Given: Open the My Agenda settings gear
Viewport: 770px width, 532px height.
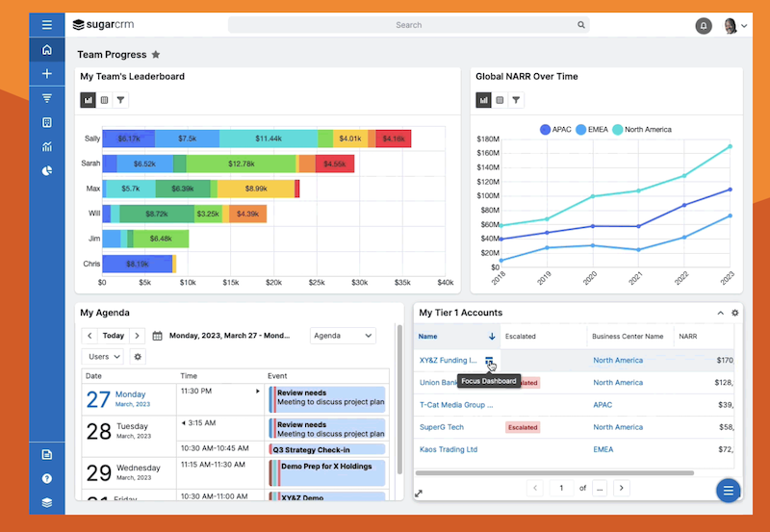Looking at the screenshot, I should 138,357.
